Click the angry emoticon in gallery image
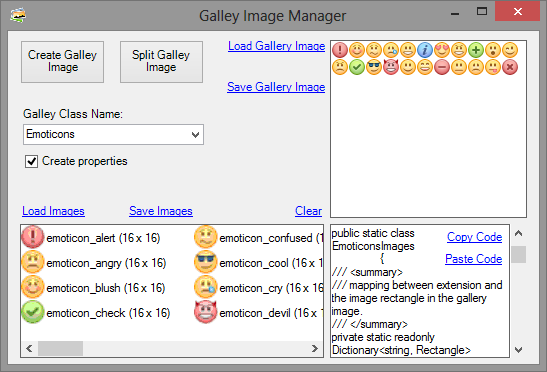 (x=340, y=67)
